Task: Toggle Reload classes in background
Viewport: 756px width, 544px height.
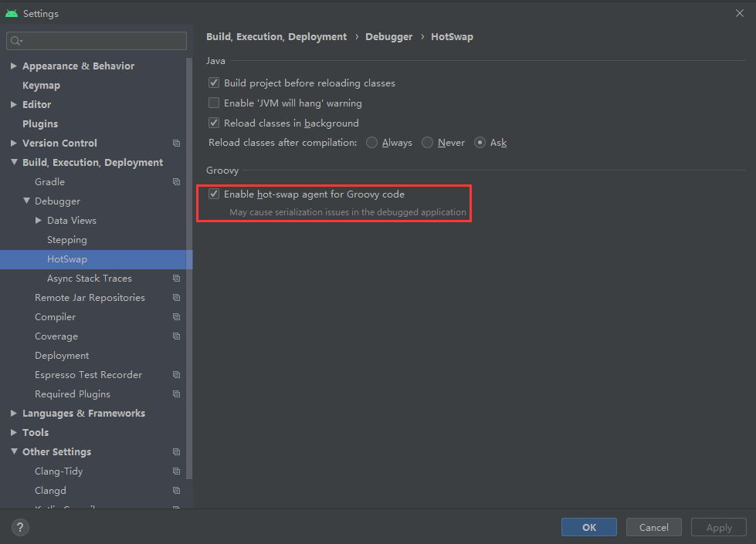Action: 214,123
